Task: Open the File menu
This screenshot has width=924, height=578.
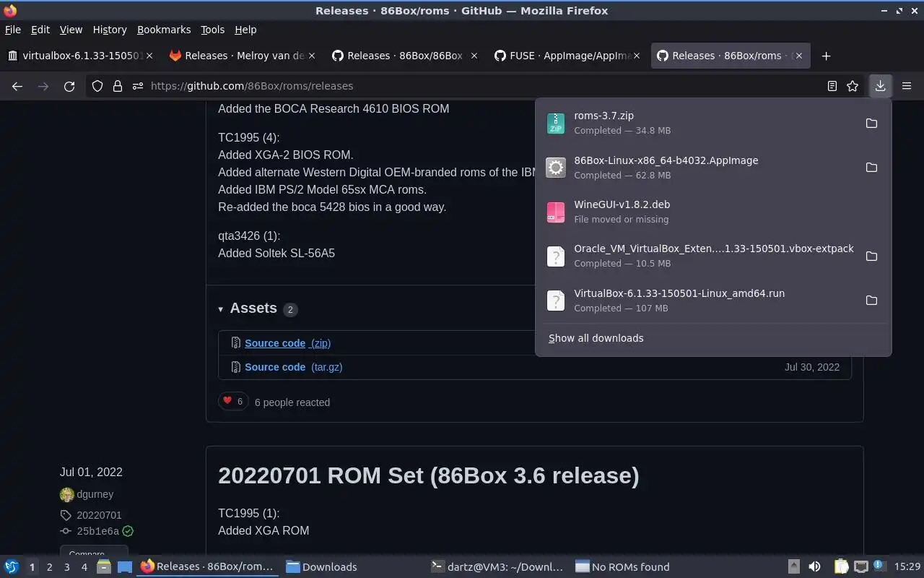Action: coord(13,30)
